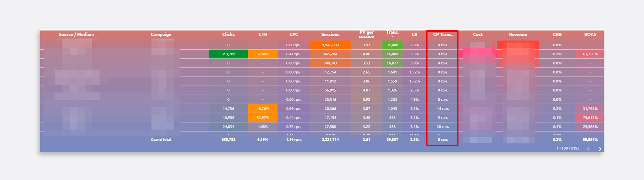Screen dimensions: 644x180
Task: Click the 1 - 100 / 2193 pagination text
Action: click(568, 148)
